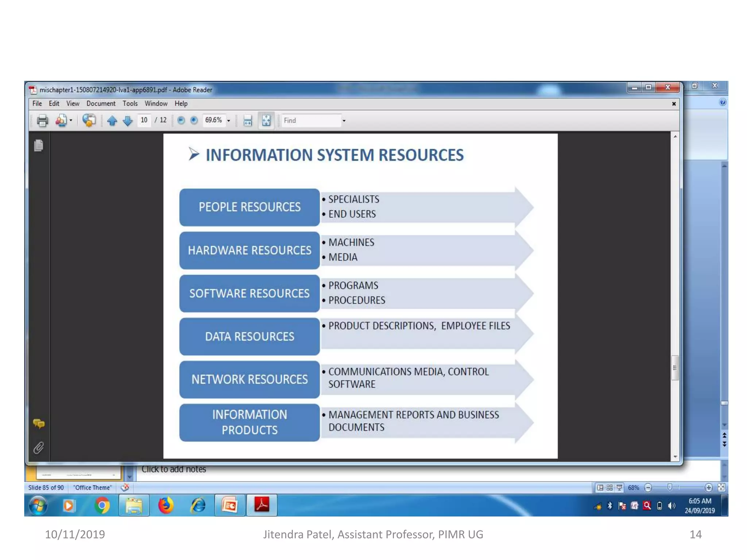Click the PowerPoint help question icon
The height and width of the screenshot is (560, 747).
pyautogui.click(x=723, y=102)
